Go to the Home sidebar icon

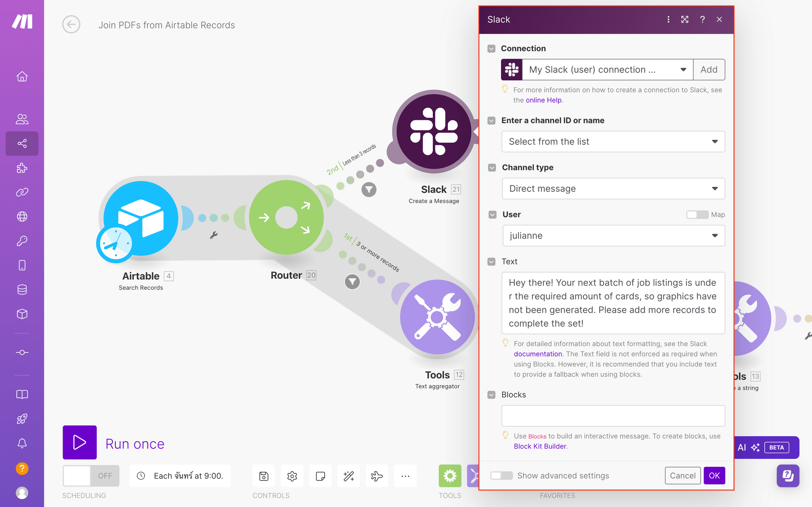coord(22,76)
